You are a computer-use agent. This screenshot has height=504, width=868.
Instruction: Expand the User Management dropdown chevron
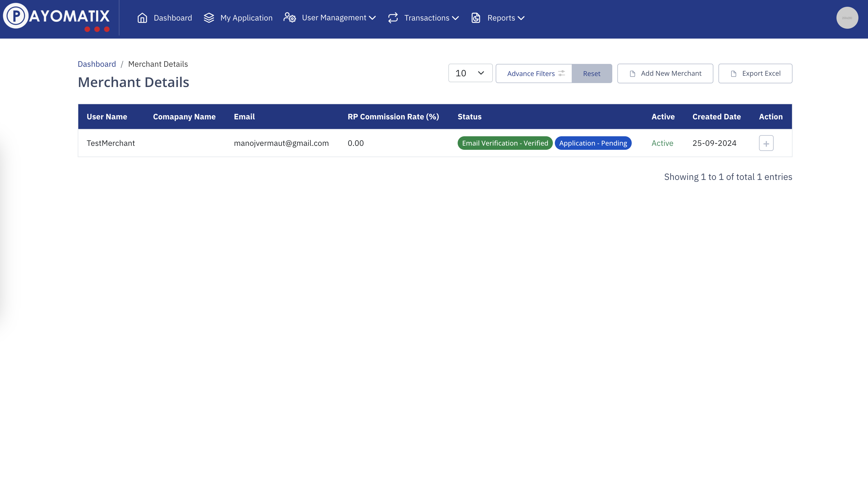tap(372, 18)
